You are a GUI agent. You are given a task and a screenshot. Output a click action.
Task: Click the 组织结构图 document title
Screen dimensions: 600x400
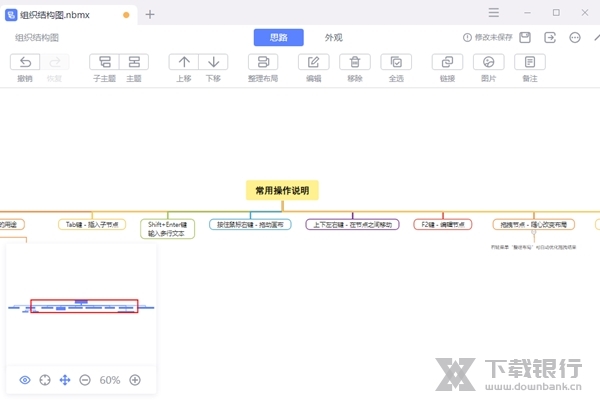pos(37,38)
